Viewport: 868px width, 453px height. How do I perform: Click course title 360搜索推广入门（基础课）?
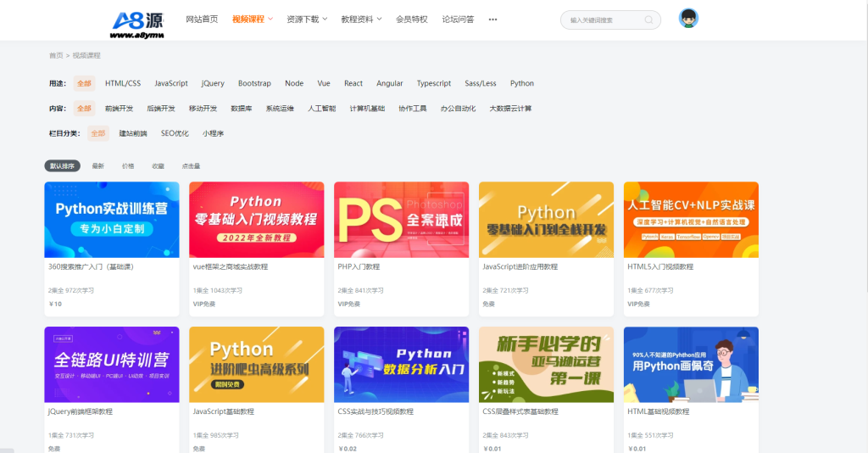click(x=91, y=267)
